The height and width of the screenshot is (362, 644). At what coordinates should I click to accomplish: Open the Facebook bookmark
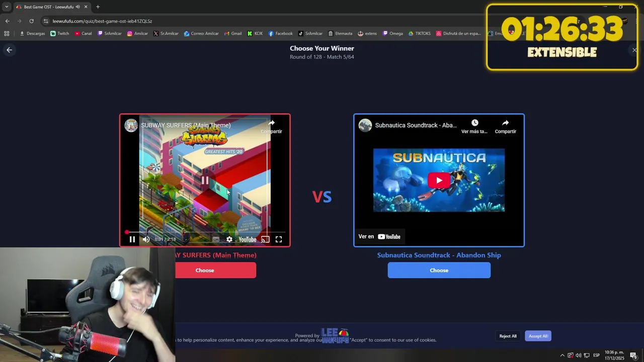coord(280,34)
